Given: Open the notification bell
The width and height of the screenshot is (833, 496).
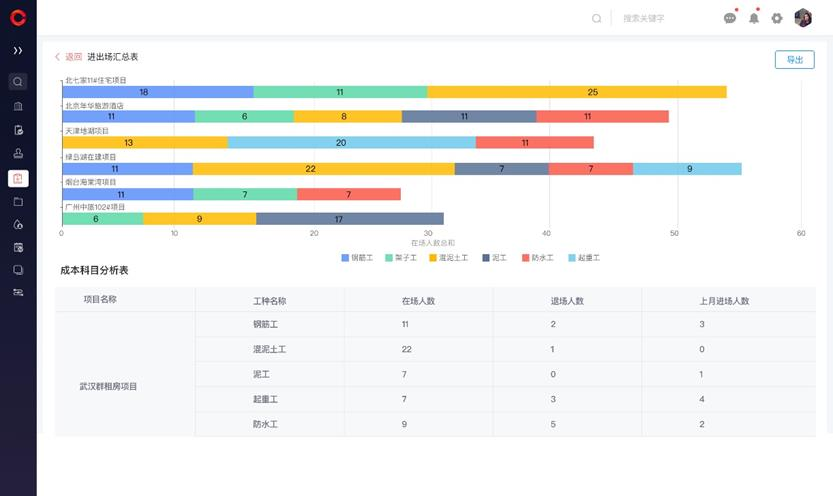Looking at the screenshot, I should coord(754,18).
